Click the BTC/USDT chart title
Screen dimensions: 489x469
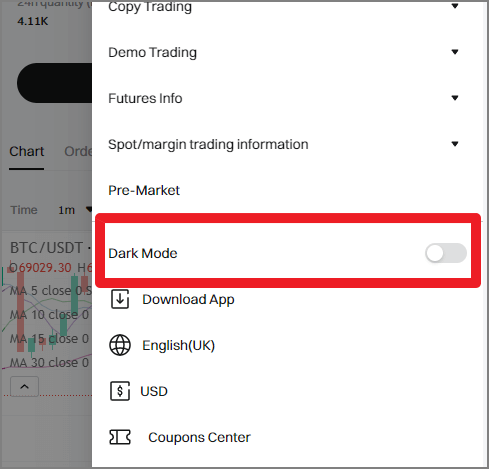tap(46, 248)
